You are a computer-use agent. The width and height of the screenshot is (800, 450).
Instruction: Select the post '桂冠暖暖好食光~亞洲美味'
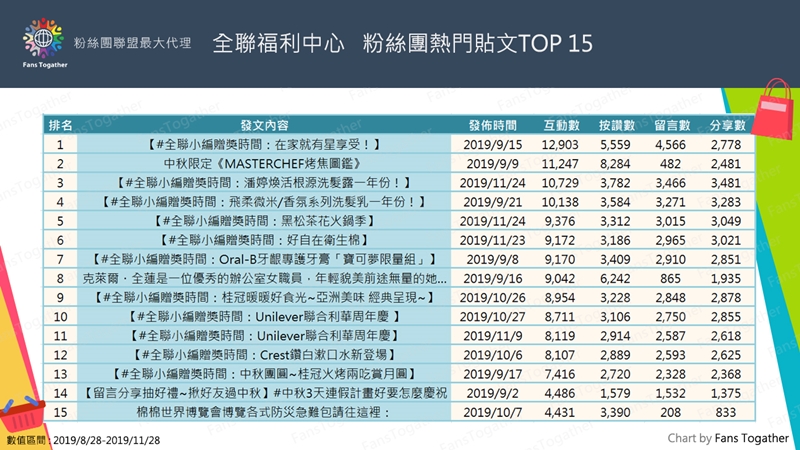tap(264, 297)
